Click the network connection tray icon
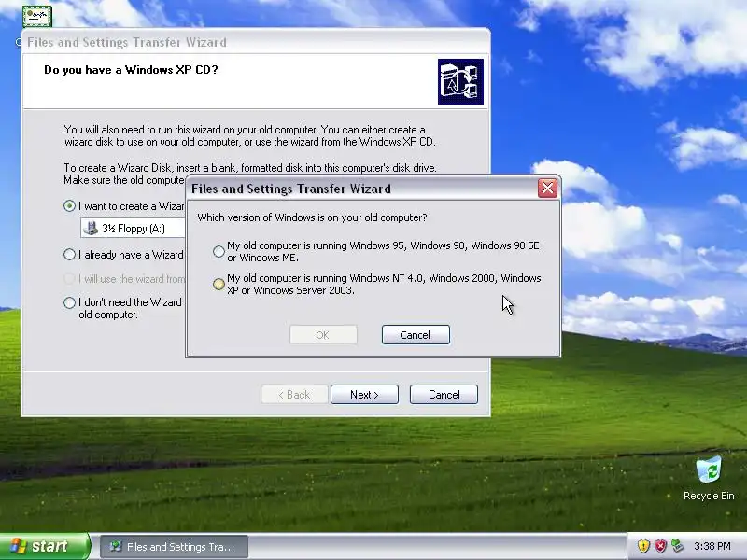 coord(677,546)
